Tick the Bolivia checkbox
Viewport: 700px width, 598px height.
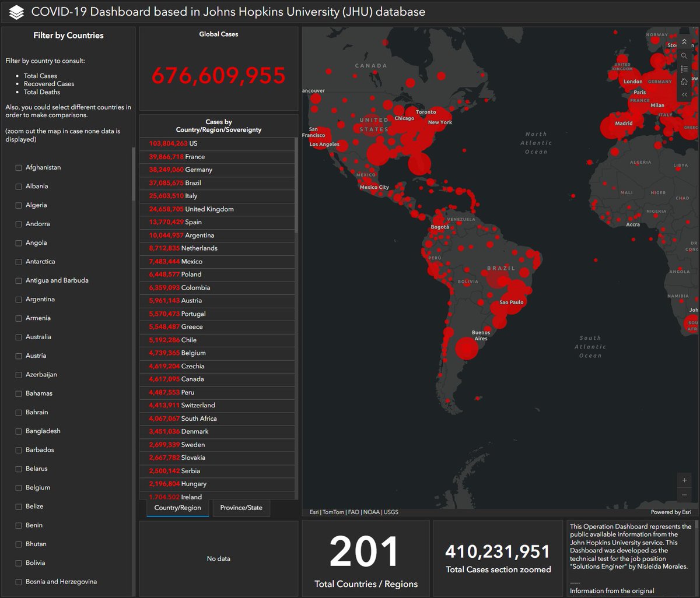click(x=19, y=564)
